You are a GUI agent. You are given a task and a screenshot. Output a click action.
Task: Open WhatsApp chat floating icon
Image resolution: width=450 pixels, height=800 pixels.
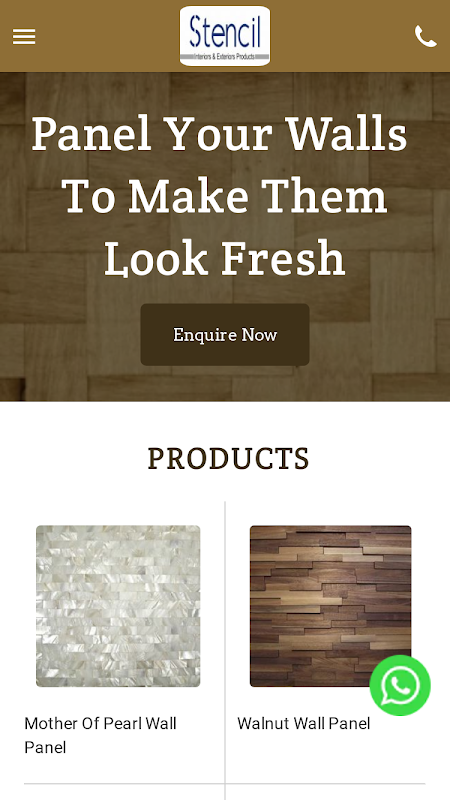click(400, 685)
